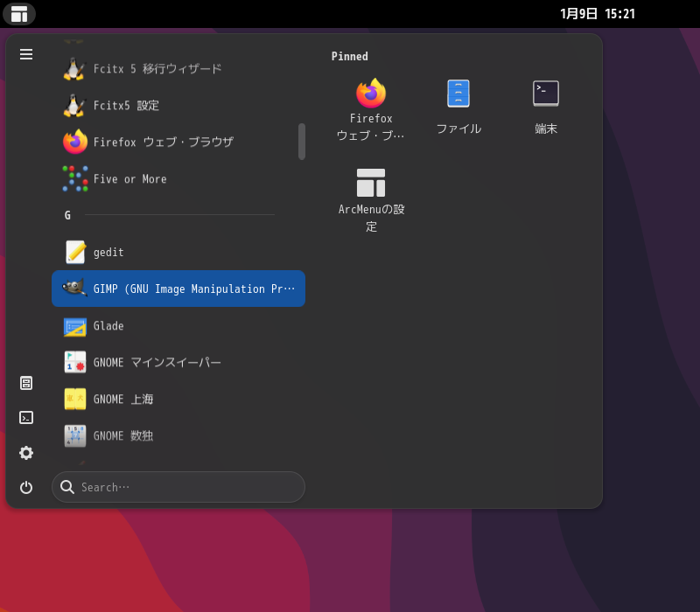Click the Search… input field
Viewport: 700px width, 612px height.
(178, 487)
